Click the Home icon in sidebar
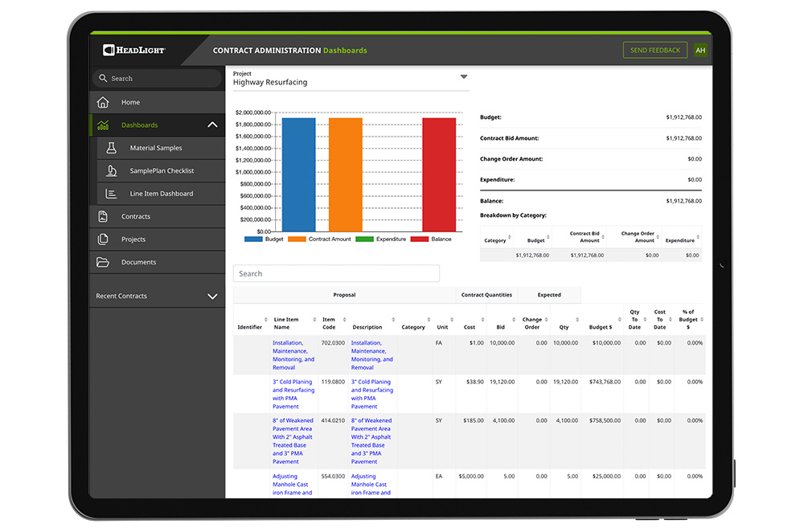The height and width of the screenshot is (532, 804). [103, 102]
